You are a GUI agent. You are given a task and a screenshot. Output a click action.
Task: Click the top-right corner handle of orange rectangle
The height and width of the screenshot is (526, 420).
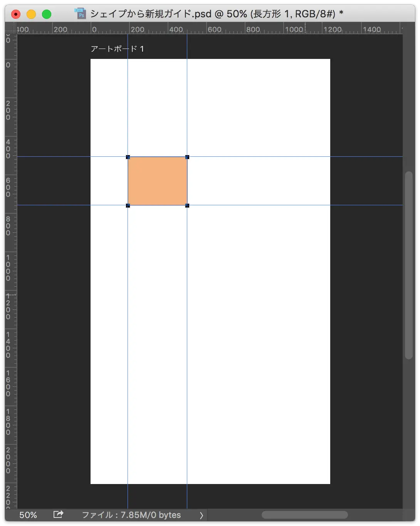[187, 157]
